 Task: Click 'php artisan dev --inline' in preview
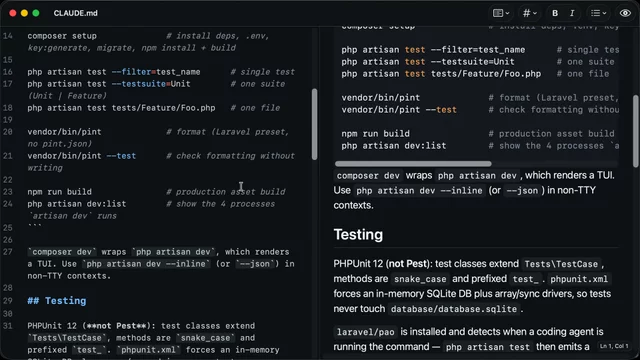click(419, 191)
